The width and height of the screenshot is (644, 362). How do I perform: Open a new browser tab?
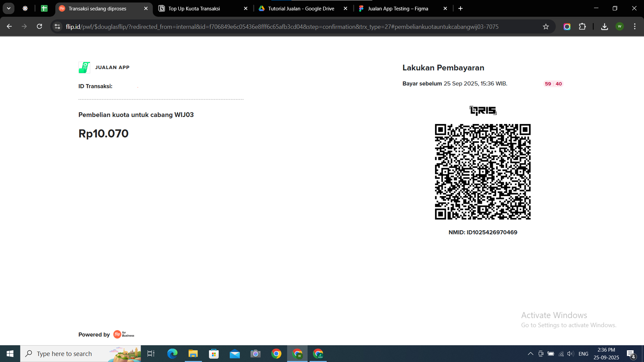click(x=461, y=9)
